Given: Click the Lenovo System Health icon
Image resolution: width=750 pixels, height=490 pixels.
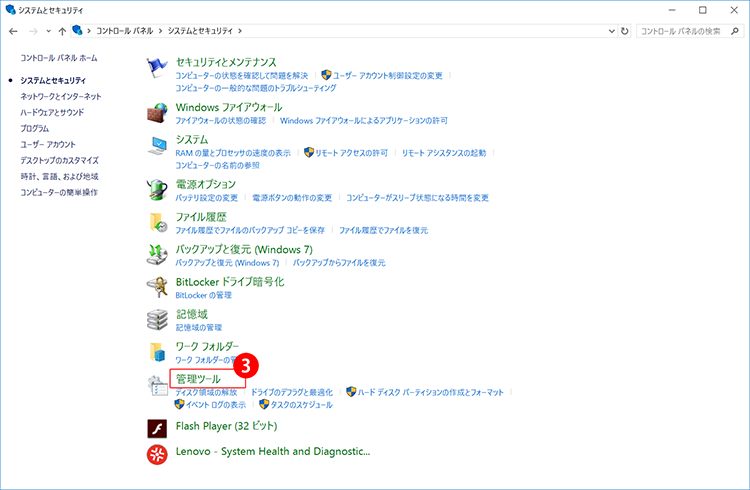Looking at the screenshot, I should 158,456.
